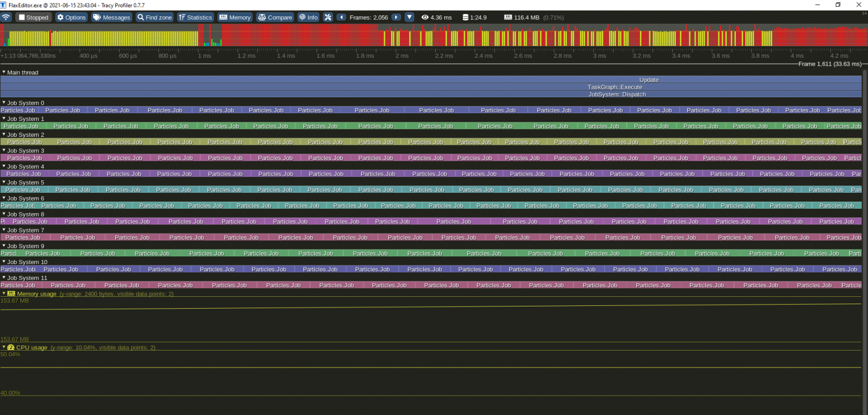Collapse the Job System 0 thread
The height and width of the screenshot is (415, 868).
[3, 103]
